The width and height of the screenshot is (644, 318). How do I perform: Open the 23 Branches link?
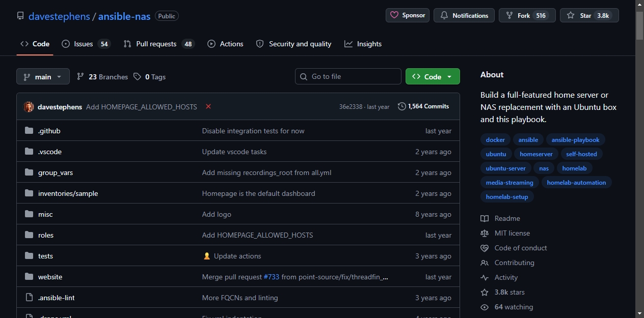pyautogui.click(x=102, y=77)
